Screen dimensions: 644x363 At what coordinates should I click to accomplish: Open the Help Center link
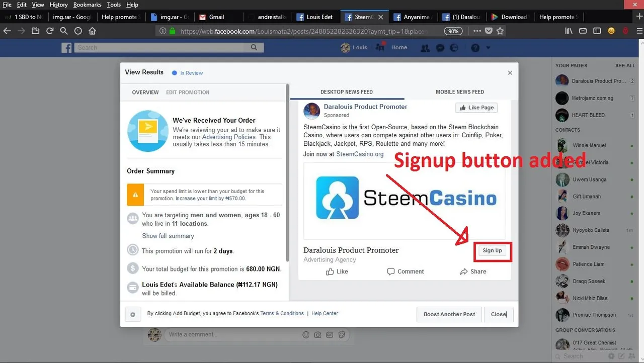tap(325, 313)
